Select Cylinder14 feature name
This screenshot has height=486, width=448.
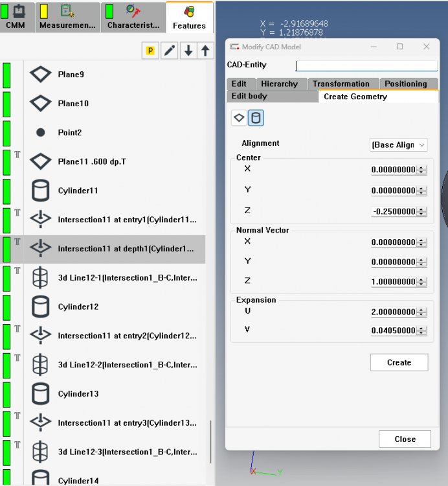78,481
